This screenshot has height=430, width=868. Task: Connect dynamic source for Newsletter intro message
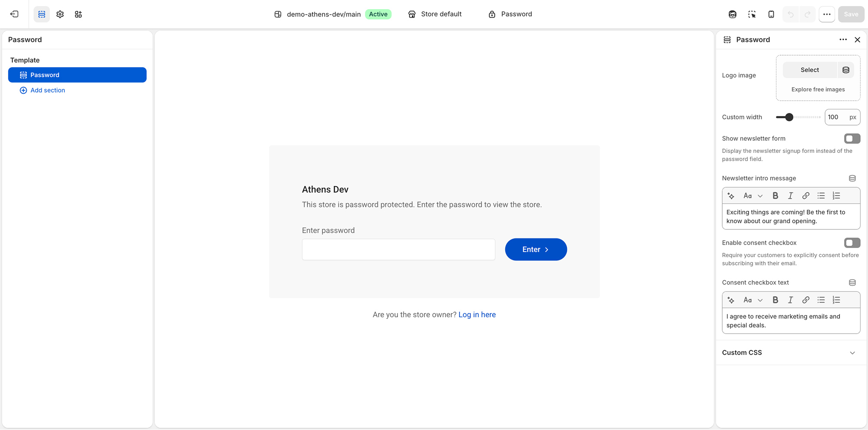click(852, 179)
